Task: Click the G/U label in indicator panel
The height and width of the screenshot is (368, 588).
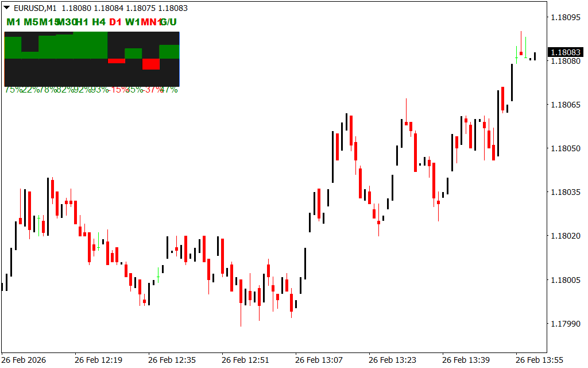Action: [x=170, y=22]
